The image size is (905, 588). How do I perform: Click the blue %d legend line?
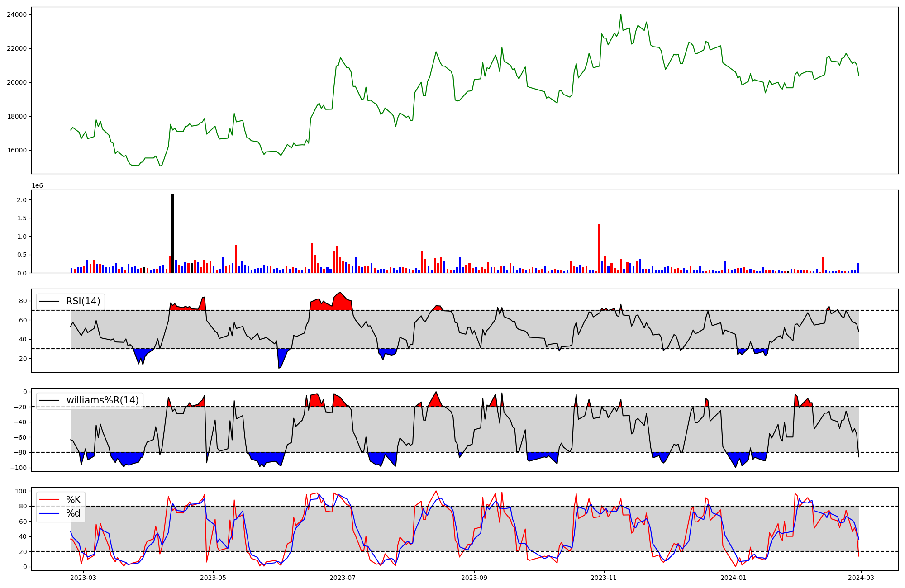tap(49, 513)
